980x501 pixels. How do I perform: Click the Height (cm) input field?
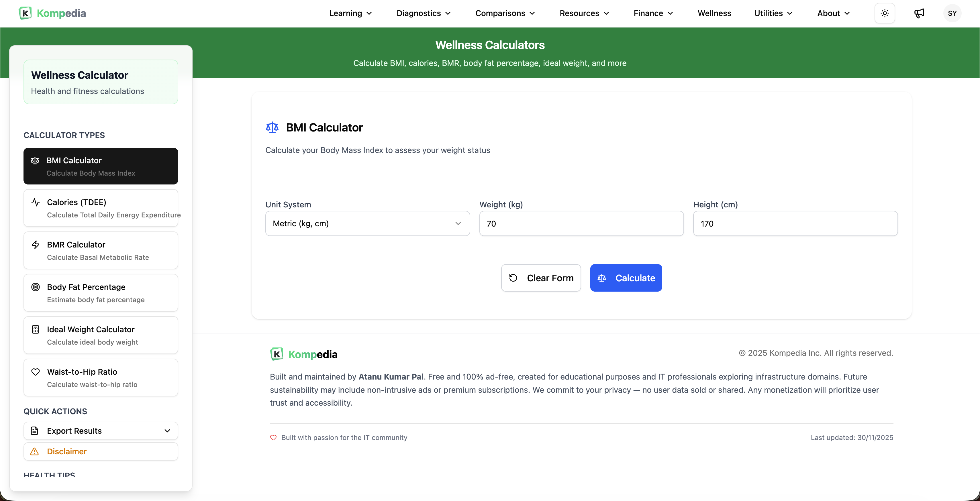[795, 224]
